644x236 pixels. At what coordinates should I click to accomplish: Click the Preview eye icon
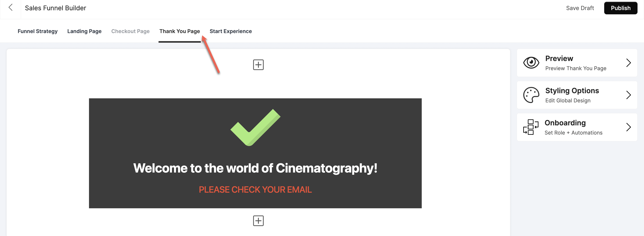pos(531,63)
